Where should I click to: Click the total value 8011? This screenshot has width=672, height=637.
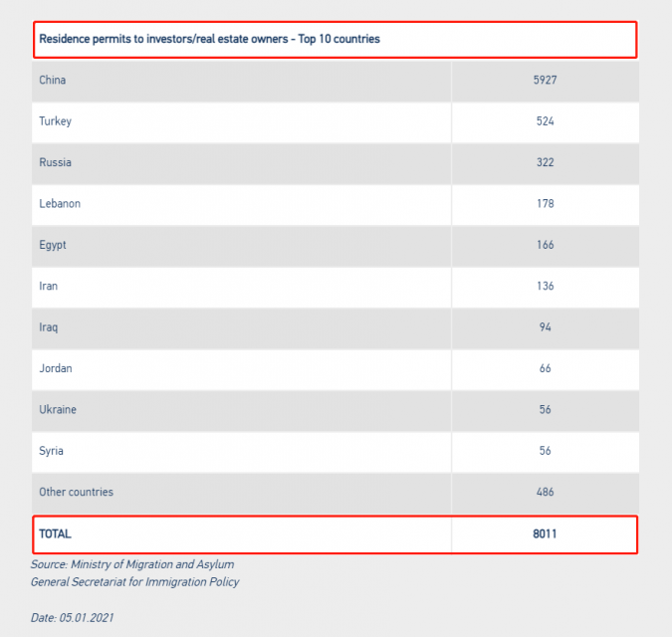pyautogui.click(x=545, y=533)
